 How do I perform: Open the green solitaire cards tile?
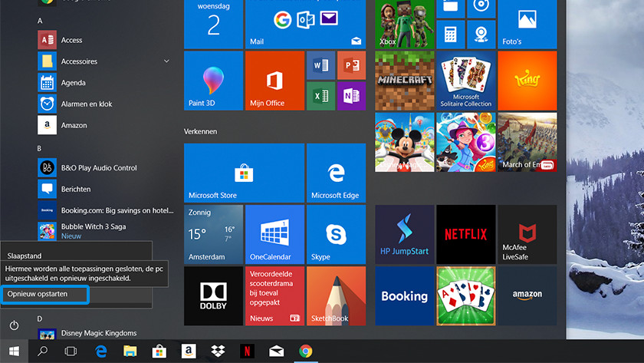tap(466, 296)
